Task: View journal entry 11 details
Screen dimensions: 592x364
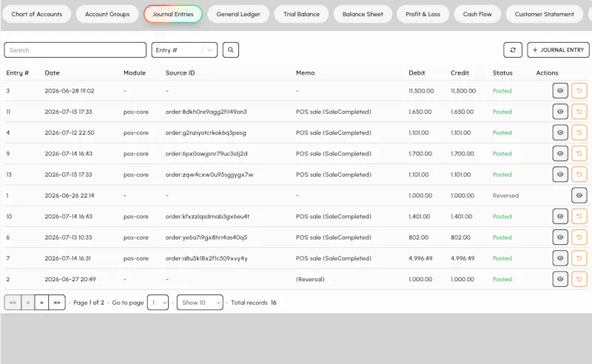Action: 560,112
